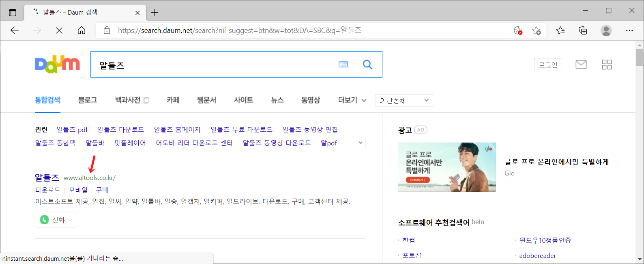Screen dimensions: 644x264
Task: Click recommended search 한컴
Action: [409, 240]
